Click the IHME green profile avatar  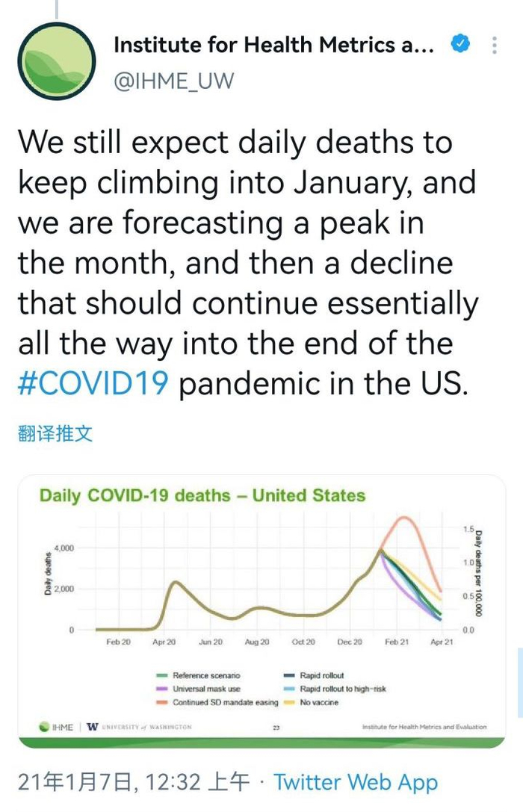[57, 61]
